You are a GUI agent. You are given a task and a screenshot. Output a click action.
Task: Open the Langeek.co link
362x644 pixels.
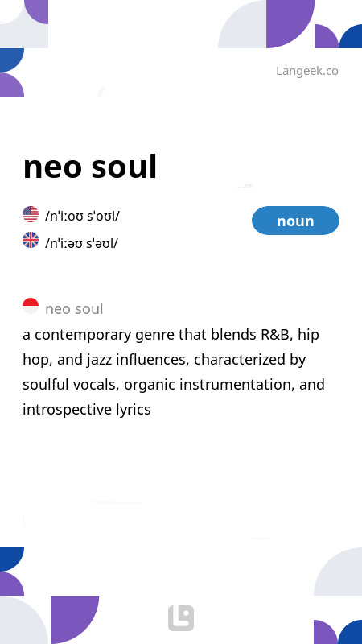pyautogui.click(x=307, y=71)
